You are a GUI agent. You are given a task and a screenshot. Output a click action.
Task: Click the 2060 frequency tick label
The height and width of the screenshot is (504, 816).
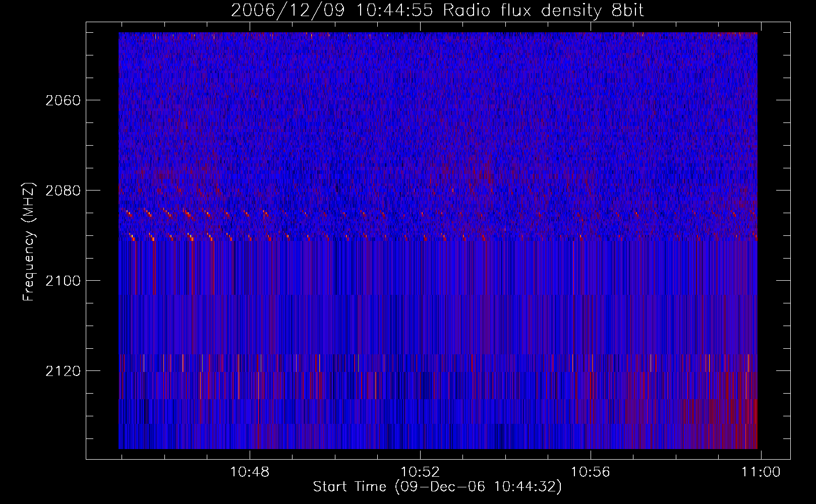(63, 100)
